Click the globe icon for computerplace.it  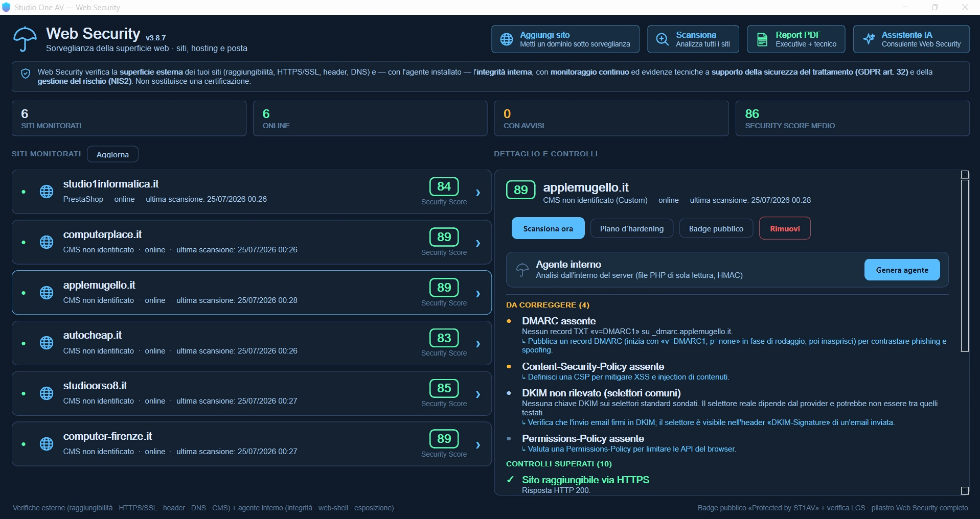(x=47, y=242)
